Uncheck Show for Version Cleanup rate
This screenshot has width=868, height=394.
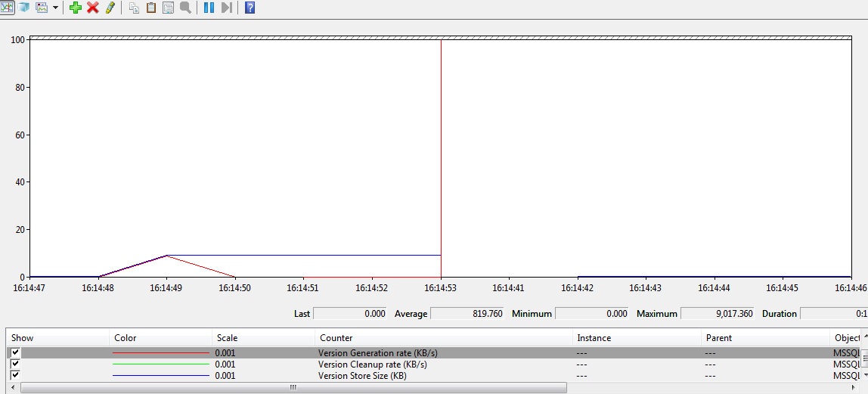pyautogui.click(x=15, y=364)
